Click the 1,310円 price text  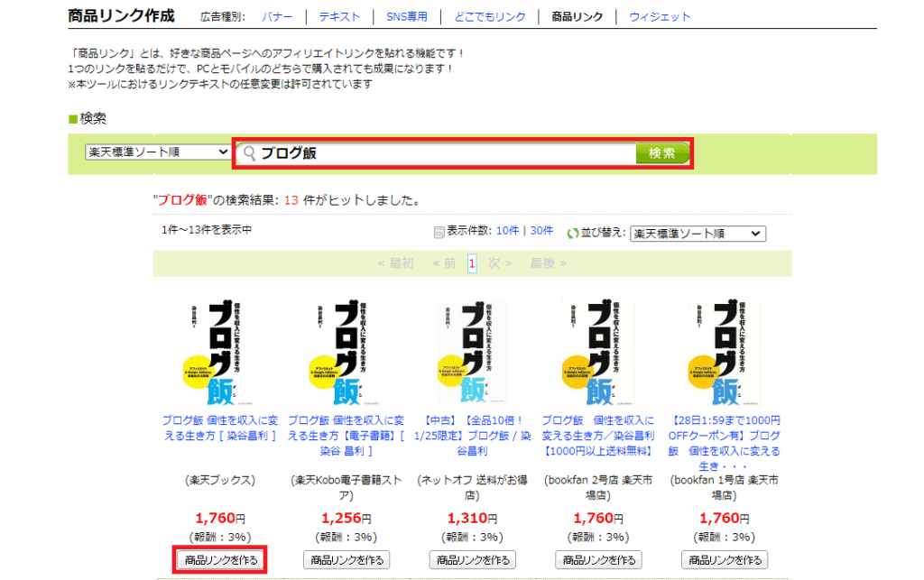click(472, 518)
